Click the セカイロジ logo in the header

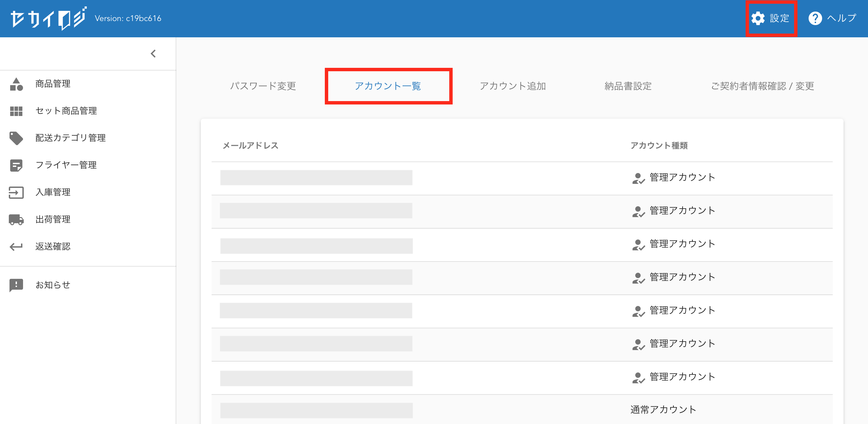point(48,18)
